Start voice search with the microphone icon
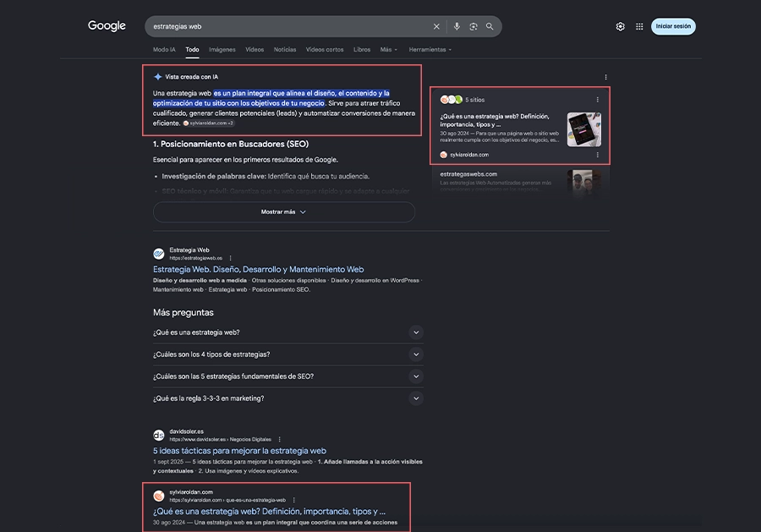 tap(457, 27)
